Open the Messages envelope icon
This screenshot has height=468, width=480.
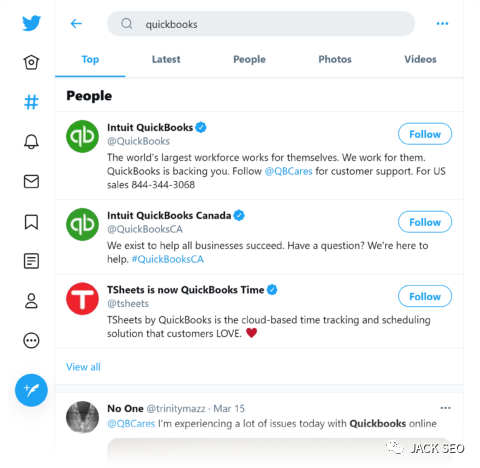31,182
